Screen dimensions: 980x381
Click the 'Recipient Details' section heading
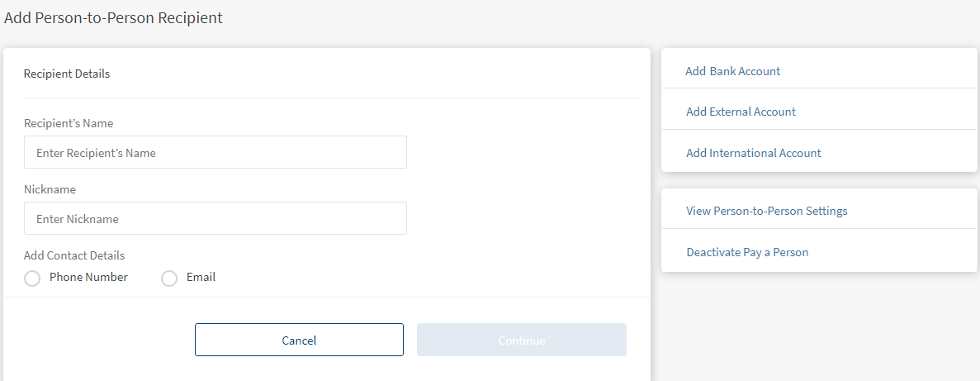pos(67,74)
